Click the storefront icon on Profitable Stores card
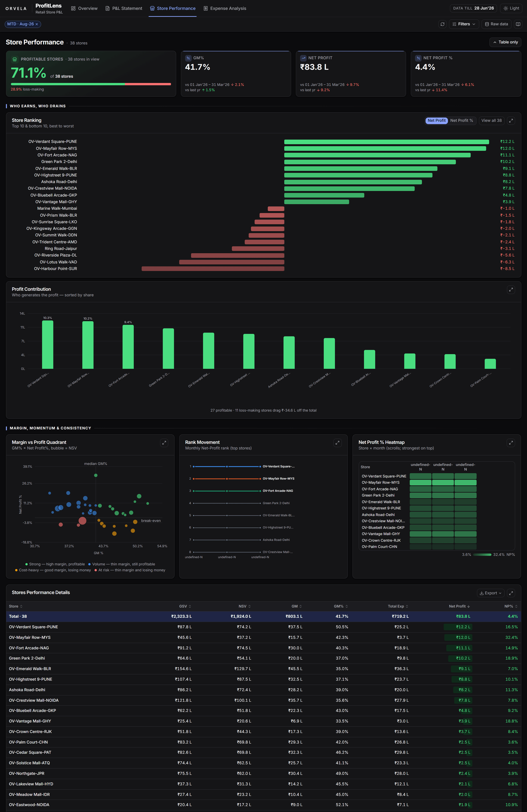Viewport: 527px width, 812px height. (x=15, y=59)
